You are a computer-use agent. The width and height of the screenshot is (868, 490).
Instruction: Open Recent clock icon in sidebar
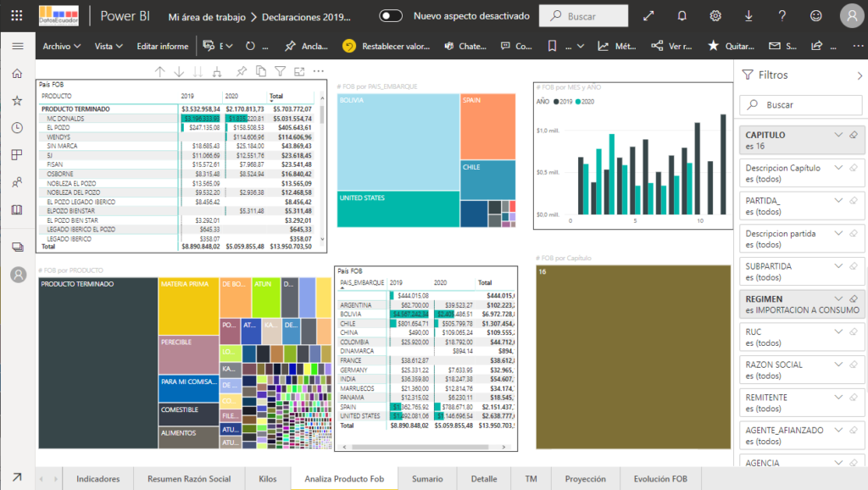tap(18, 127)
